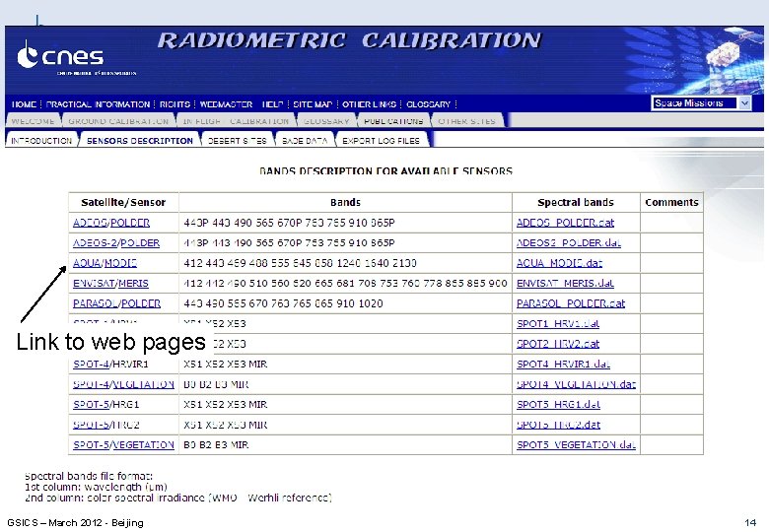Download SPOT5_HRG2.dat file
Screen dimensions: 769x532
tap(558, 425)
